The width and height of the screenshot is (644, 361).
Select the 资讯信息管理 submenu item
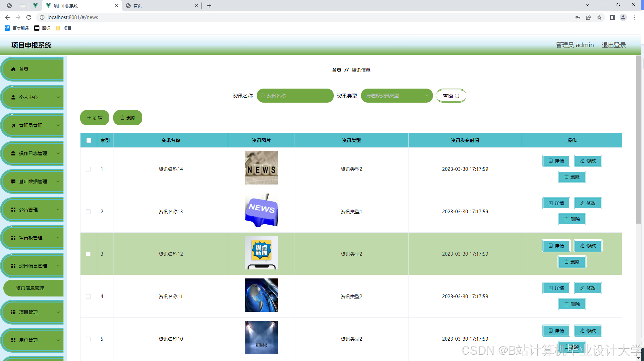pos(30,288)
